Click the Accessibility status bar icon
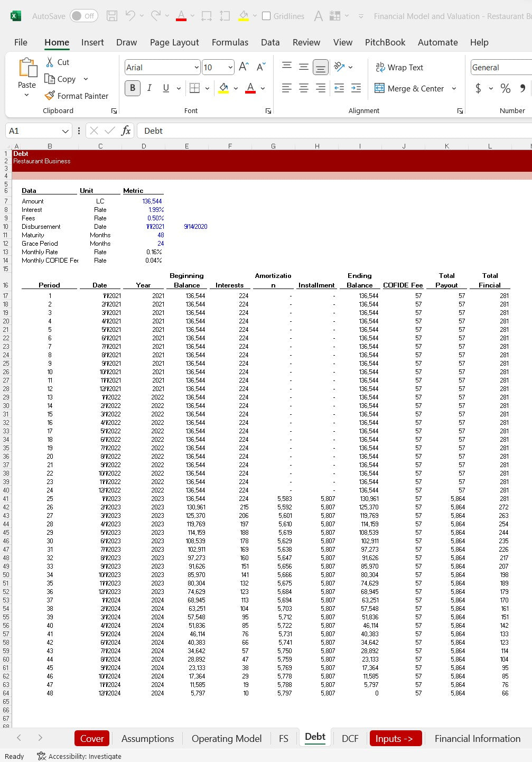This screenshot has width=532, height=762. pyautogui.click(x=41, y=756)
